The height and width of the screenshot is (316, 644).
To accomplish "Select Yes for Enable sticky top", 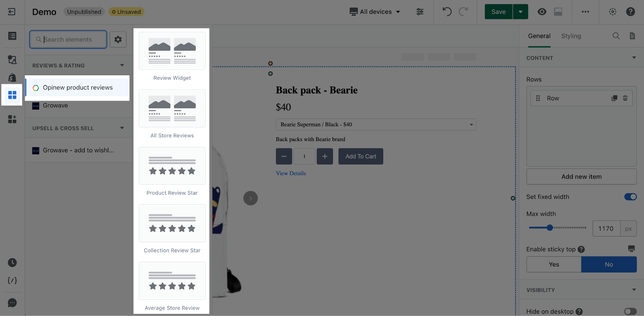I will click(554, 264).
